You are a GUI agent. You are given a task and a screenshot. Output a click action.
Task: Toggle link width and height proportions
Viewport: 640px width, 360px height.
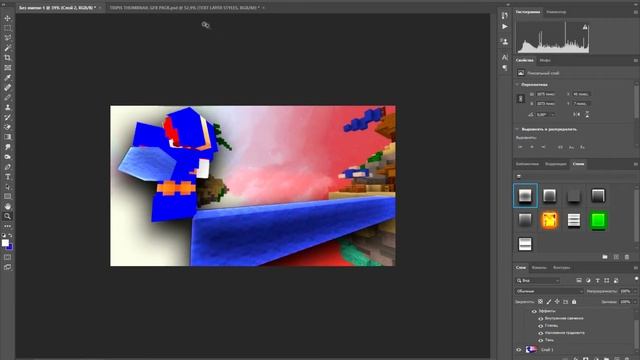click(x=521, y=99)
